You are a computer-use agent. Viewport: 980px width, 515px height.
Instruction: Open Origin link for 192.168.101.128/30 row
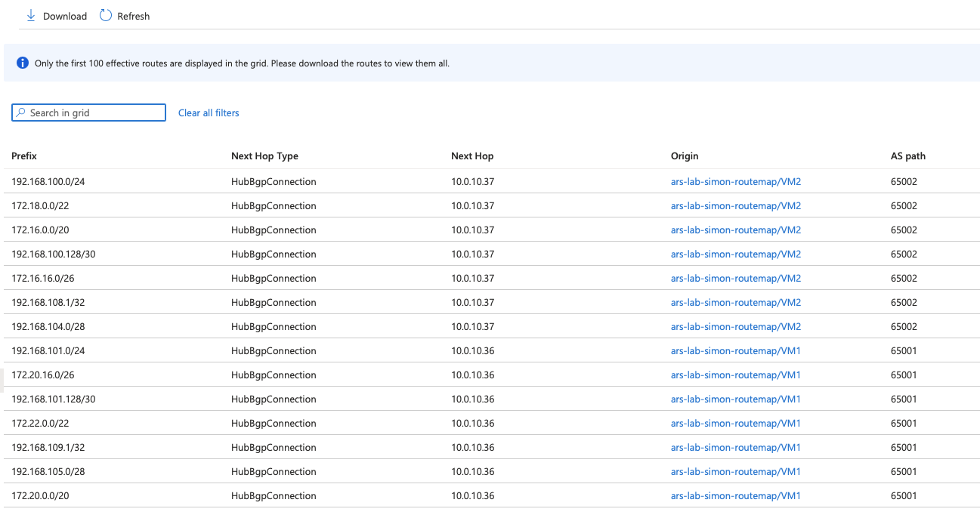click(x=736, y=399)
